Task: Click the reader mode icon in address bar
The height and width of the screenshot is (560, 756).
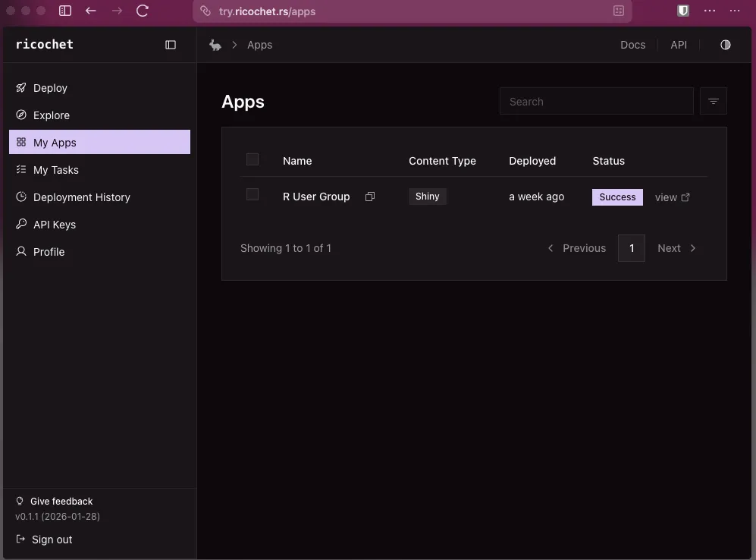Action: click(619, 11)
